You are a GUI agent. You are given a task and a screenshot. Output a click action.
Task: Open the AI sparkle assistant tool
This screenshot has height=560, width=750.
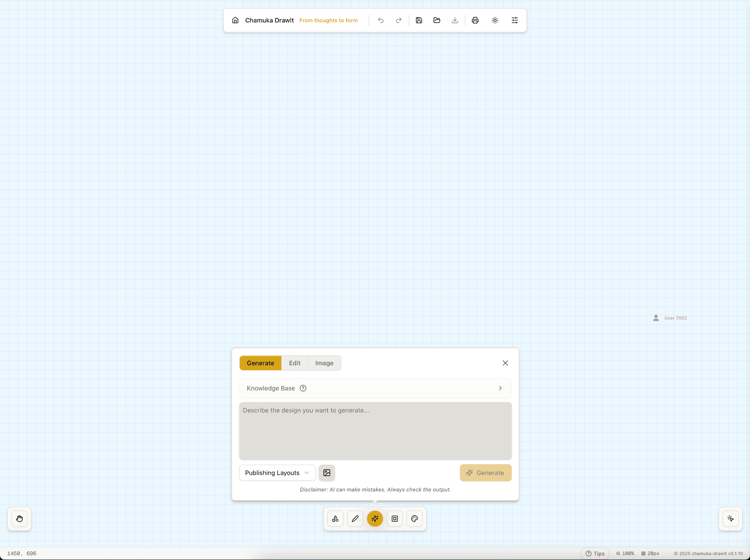click(375, 519)
